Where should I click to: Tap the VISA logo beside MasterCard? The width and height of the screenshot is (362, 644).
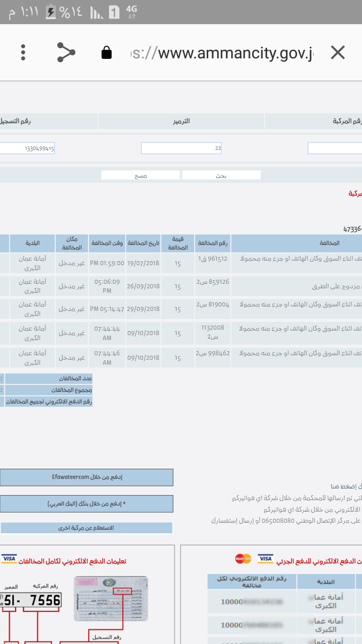click(x=265, y=559)
